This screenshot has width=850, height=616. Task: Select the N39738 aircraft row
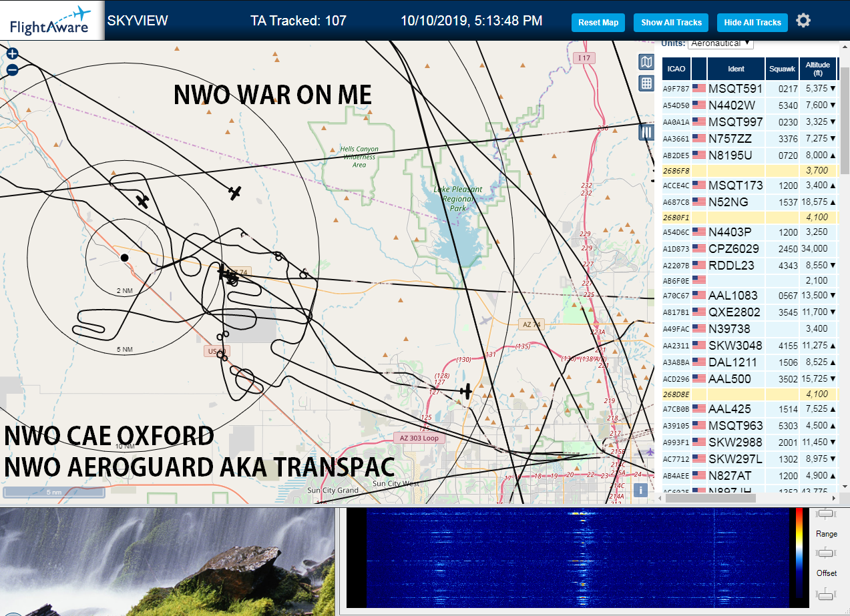[749, 328]
